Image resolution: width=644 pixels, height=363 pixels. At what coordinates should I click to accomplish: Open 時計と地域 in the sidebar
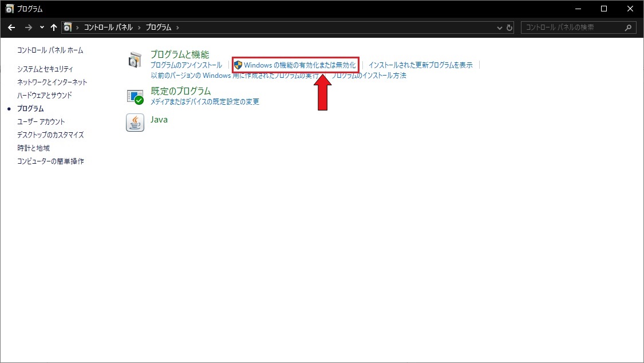[x=33, y=148]
